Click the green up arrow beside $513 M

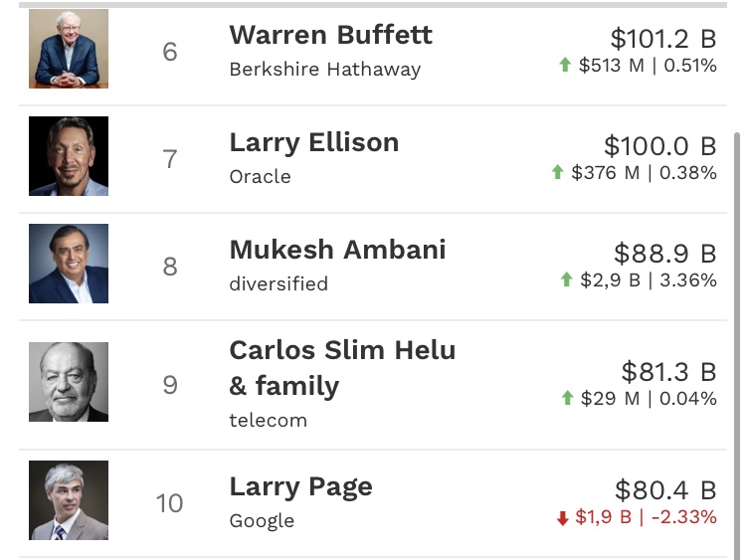coord(565,66)
